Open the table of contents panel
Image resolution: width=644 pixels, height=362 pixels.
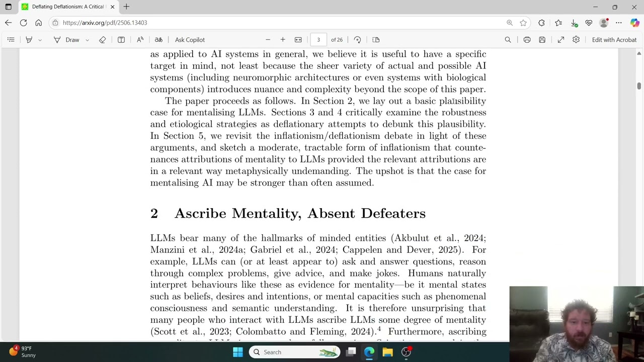(11, 40)
